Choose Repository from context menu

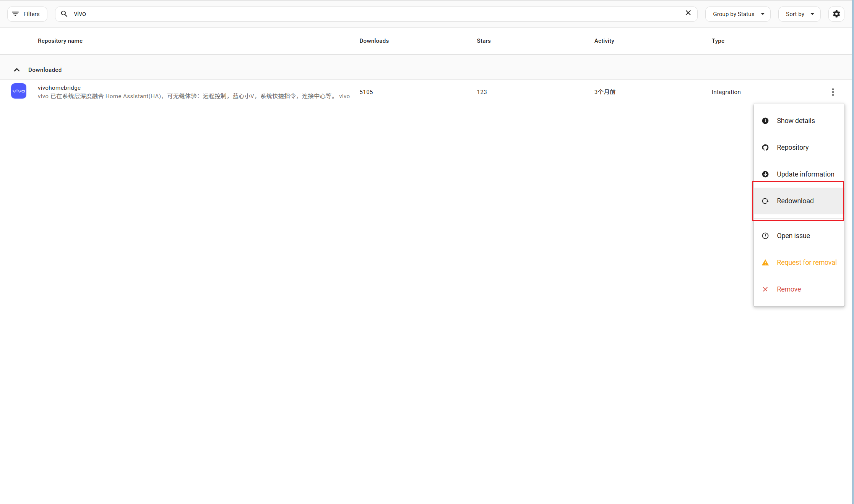coord(792,147)
